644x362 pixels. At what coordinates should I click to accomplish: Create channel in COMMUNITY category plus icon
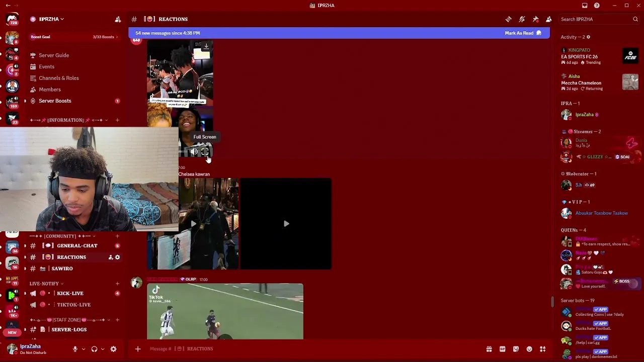(117, 236)
